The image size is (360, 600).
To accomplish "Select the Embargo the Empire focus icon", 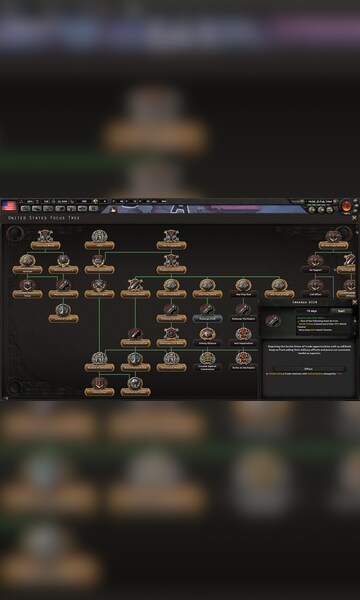I will pos(243,309).
